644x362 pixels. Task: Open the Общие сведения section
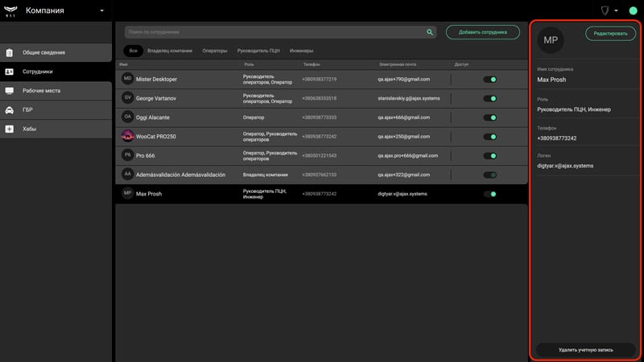click(x=56, y=52)
